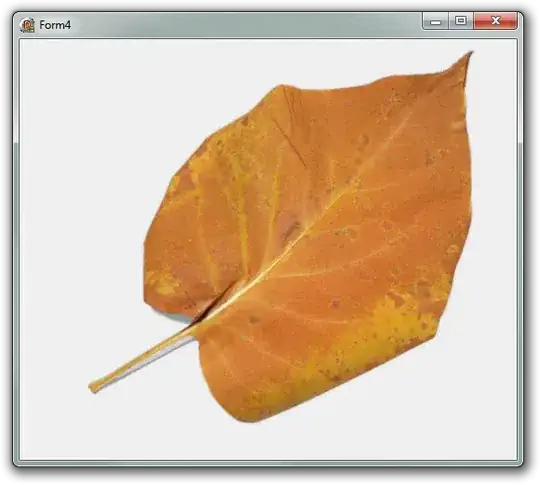Screen dimensions: 540x485
Task: Close the Form4 window
Action: tap(496, 21)
